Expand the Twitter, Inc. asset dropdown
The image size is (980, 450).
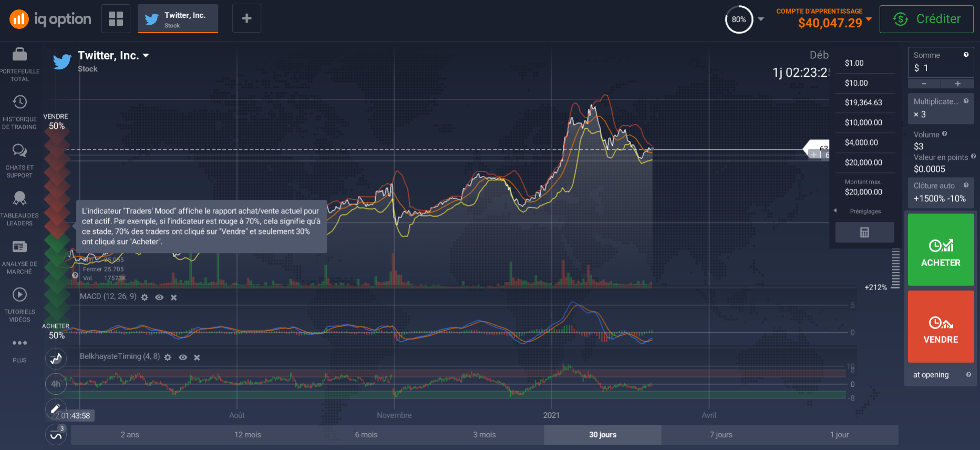[x=146, y=55]
